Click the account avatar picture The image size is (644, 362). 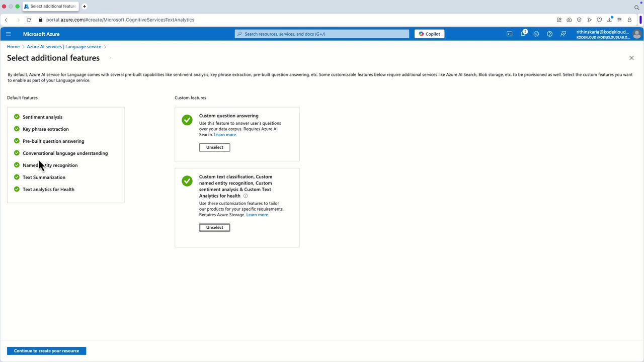637,34
